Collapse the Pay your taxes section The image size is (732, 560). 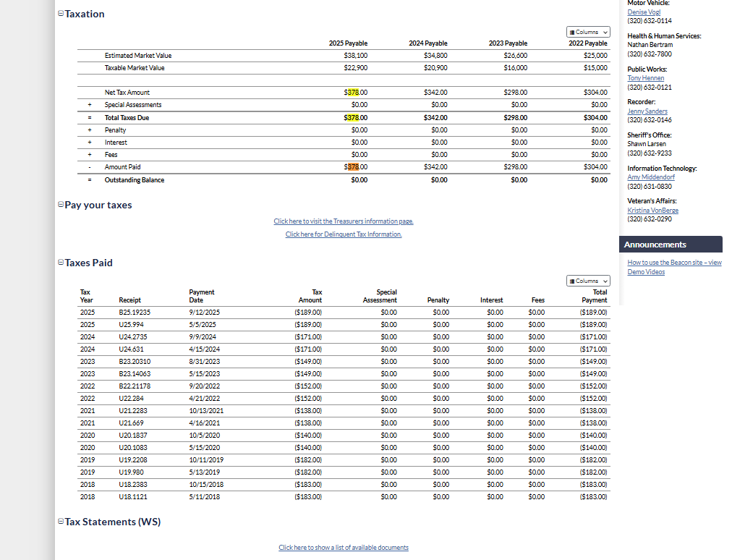pyautogui.click(x=61, y=205)
